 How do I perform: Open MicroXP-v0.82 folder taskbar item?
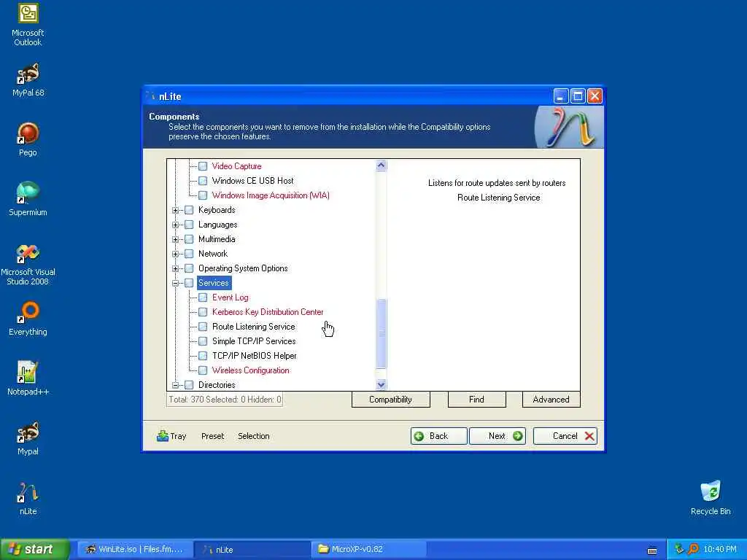click(368, 549)
